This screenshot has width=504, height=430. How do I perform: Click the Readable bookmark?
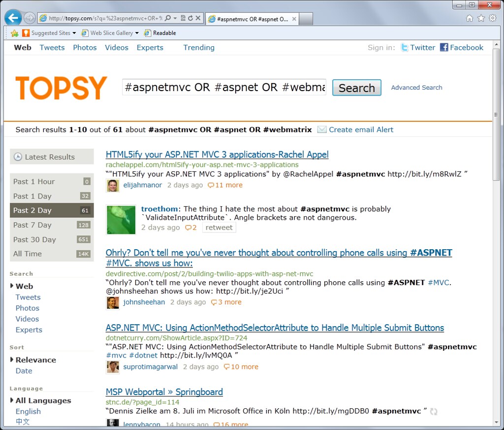(x=160, y=33)
